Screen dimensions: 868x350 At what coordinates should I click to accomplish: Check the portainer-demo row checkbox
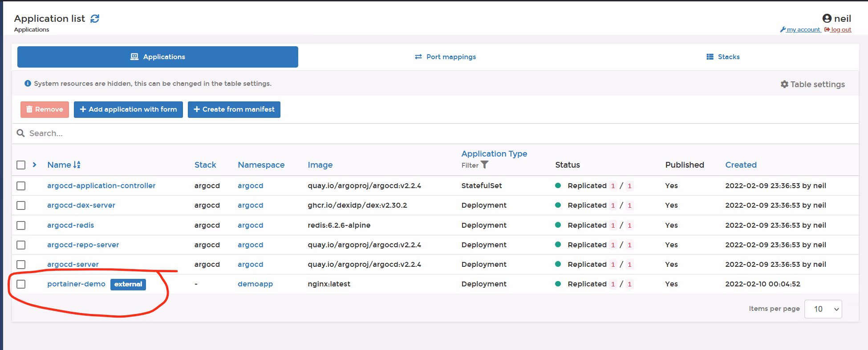point(21,284)
